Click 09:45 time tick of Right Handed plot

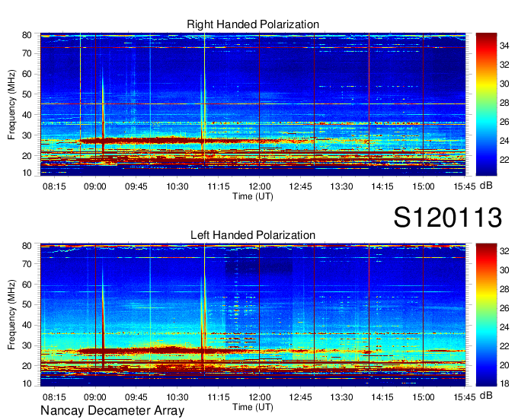tap(136, 186)
